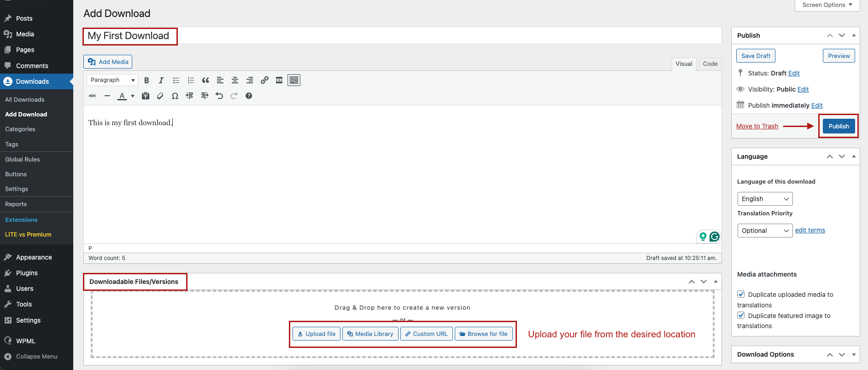The width and height of the screenshot is (868, 370).
Task: Toggle the Download Options panel triangle
Action: [854, 354]
